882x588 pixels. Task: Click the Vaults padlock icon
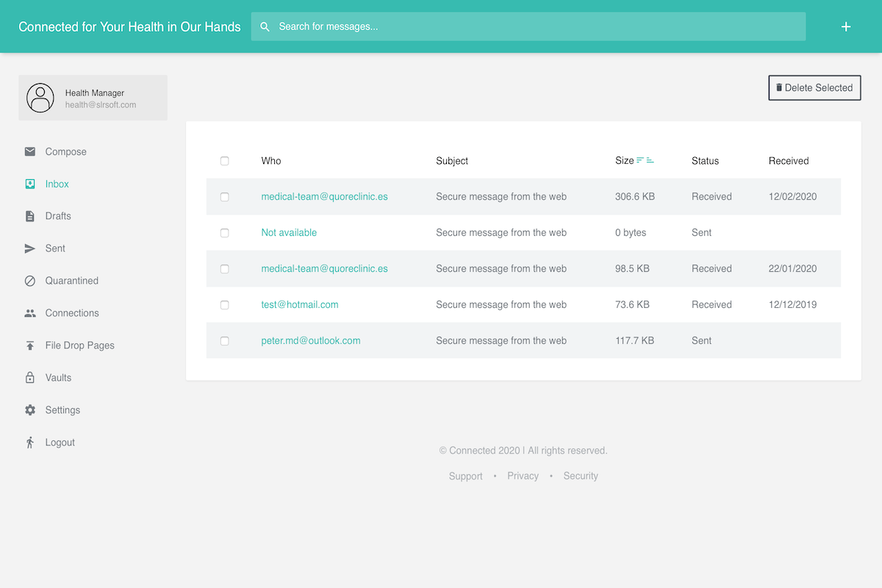(30, 378)
